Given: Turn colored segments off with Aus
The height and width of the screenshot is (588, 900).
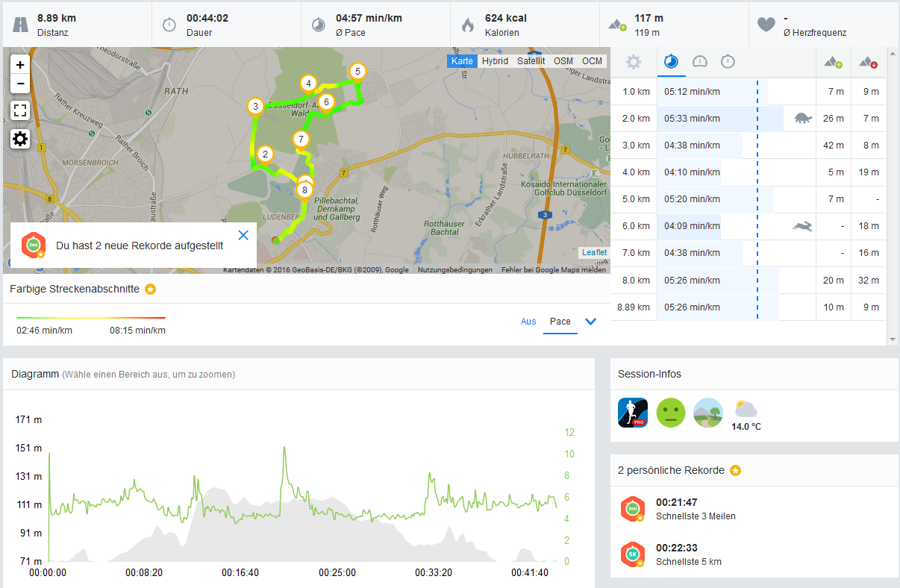Looking at the screenshot, I should point(528,322).
